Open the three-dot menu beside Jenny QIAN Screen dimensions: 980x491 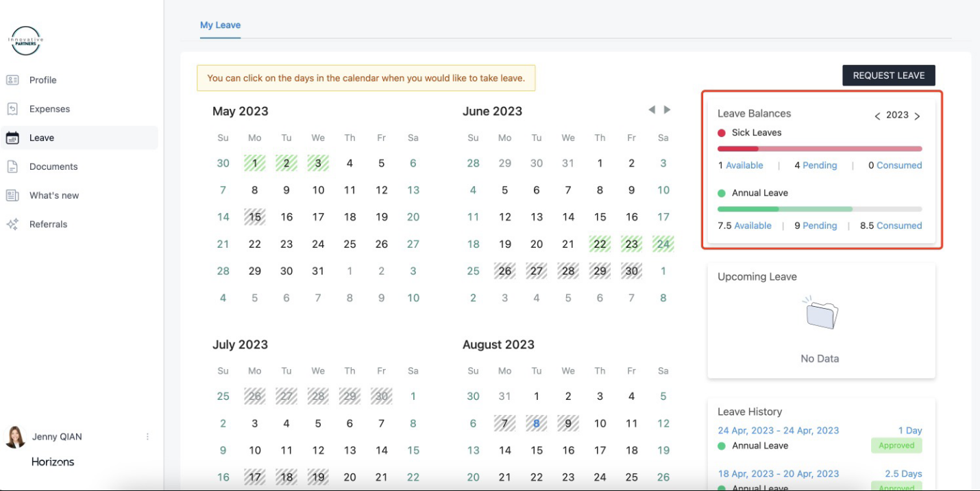tap(147, 437)
